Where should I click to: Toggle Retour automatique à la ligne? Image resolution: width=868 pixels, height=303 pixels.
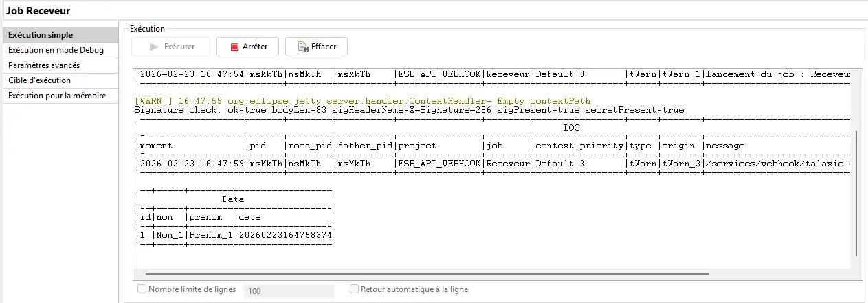tap(354, 289)
